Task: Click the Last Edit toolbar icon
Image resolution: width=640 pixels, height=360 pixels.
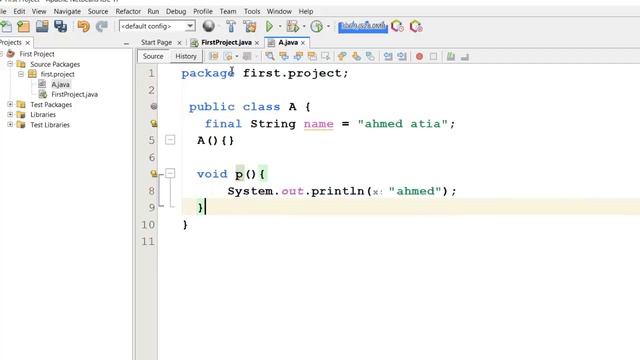Action: [x=213, y=56]
